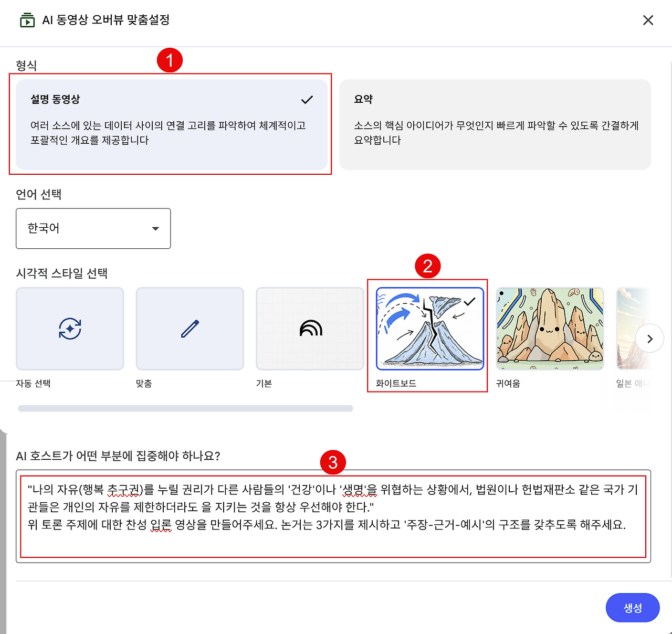Pick the 귀여움 cute mountains style

tap(550, 329)
